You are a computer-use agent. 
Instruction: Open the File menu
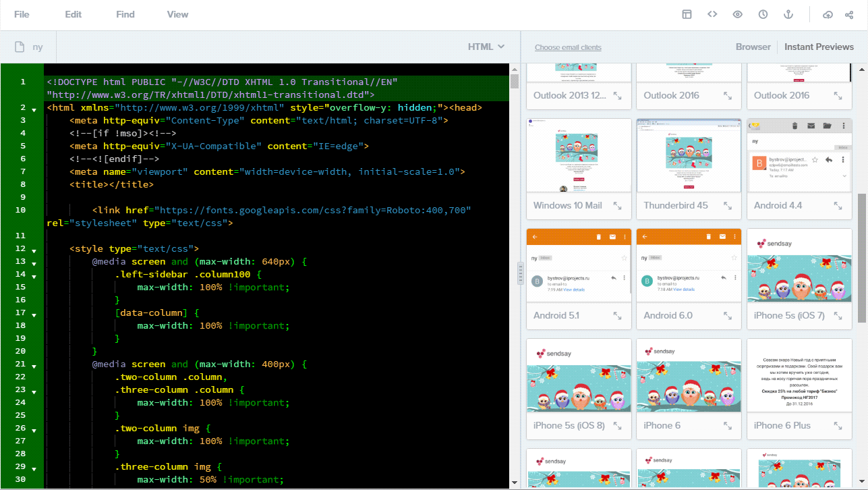point(22,14)
